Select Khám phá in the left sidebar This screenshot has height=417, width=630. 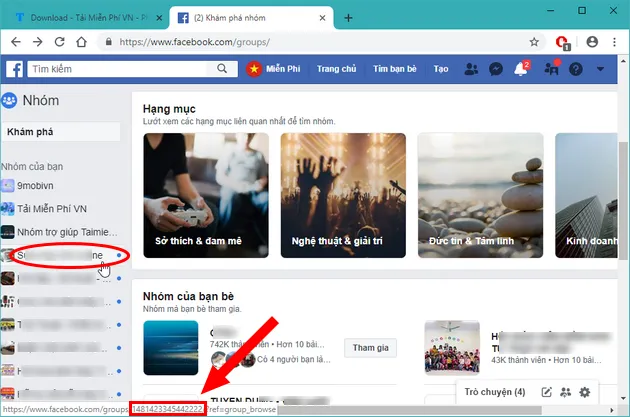[x=61, y=132]
